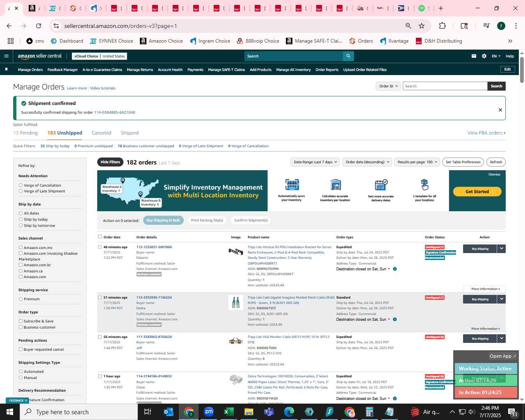Open Date Range Last 7 days dropdown

point(315,162)
